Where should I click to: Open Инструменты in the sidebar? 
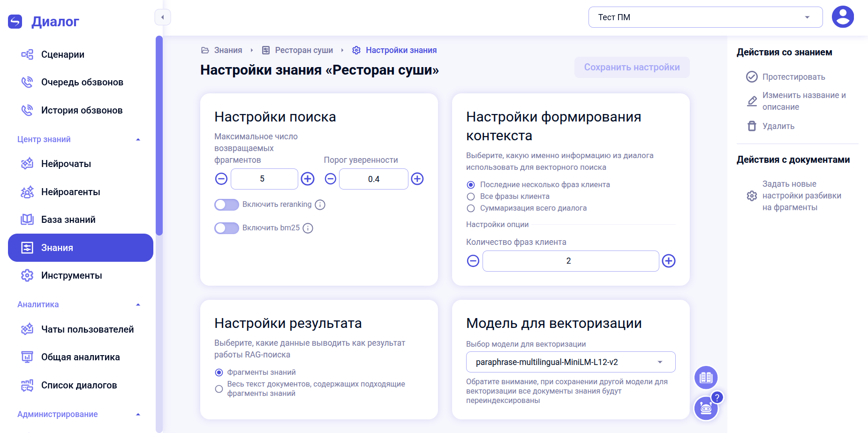coord(81,275)
